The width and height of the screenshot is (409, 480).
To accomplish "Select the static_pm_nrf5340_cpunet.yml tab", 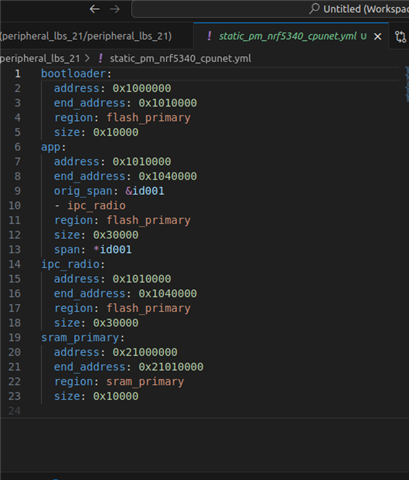I will click(288, 36).
